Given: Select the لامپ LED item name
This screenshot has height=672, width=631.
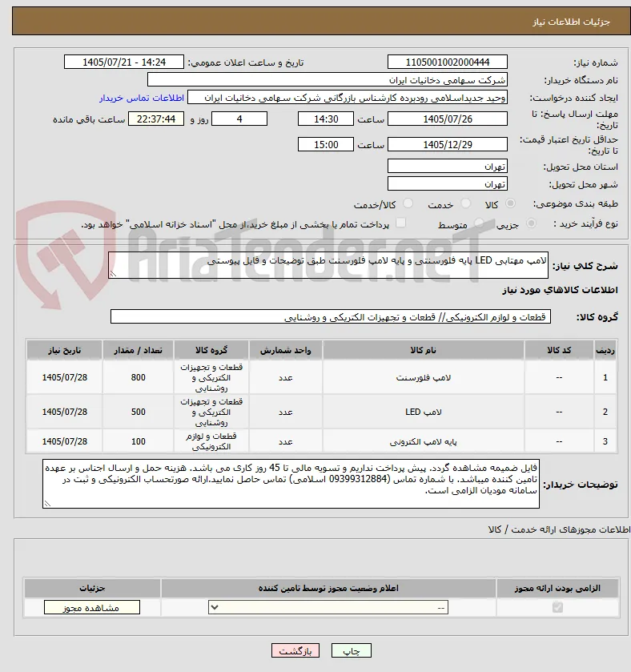Looking at the screenshot, I should [424, 412].
